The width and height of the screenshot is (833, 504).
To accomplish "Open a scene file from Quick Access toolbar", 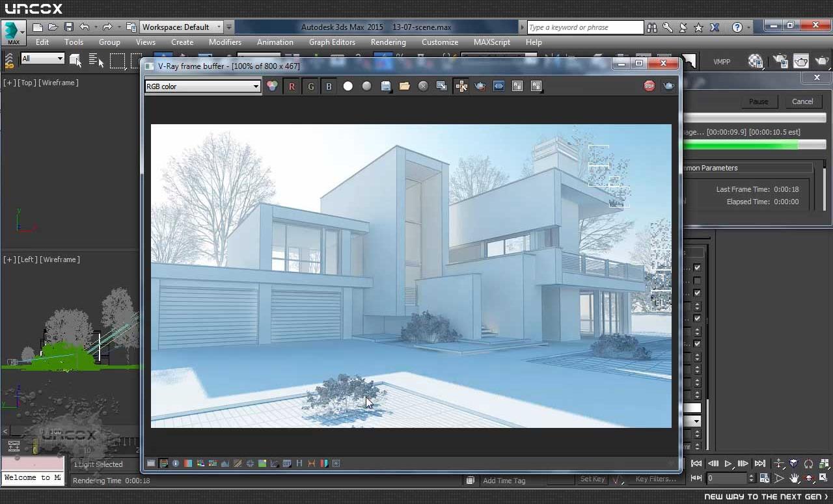I will pos(53,27).
